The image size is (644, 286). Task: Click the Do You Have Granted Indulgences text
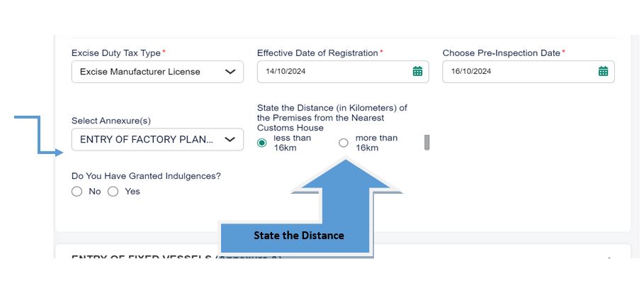pos(146,176)
